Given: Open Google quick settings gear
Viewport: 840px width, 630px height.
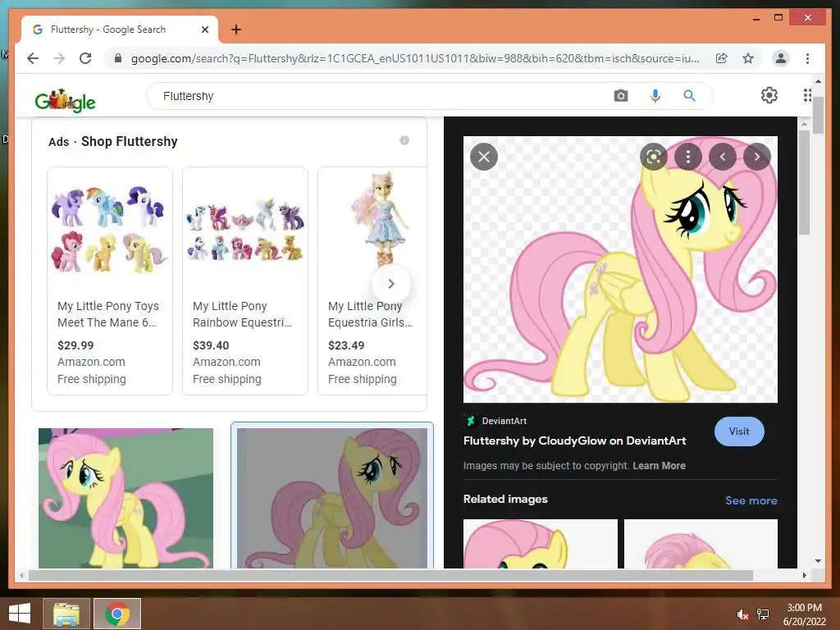Looking at the screenshot, I should (x=769, y=95).
